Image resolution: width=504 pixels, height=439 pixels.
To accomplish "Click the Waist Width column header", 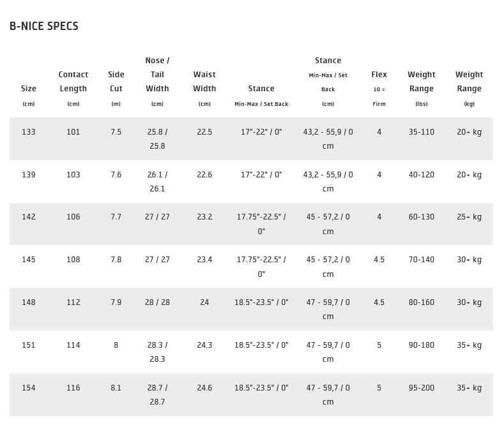I will click(204, 82).
